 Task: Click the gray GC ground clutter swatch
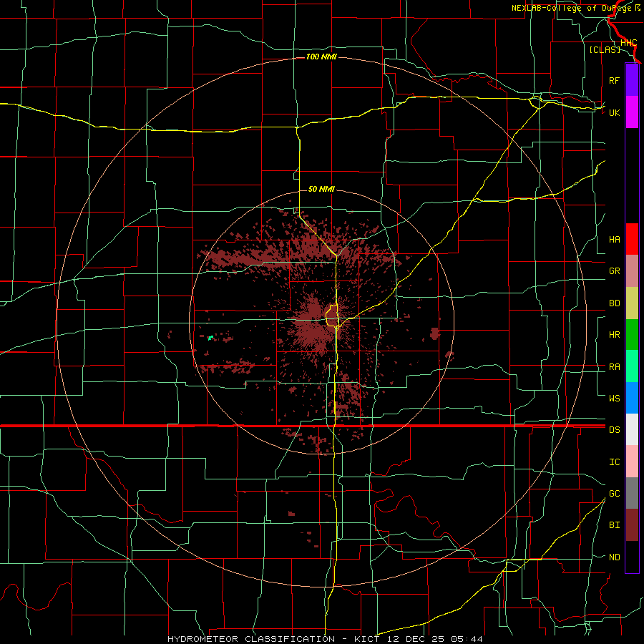tap(632, 493)
